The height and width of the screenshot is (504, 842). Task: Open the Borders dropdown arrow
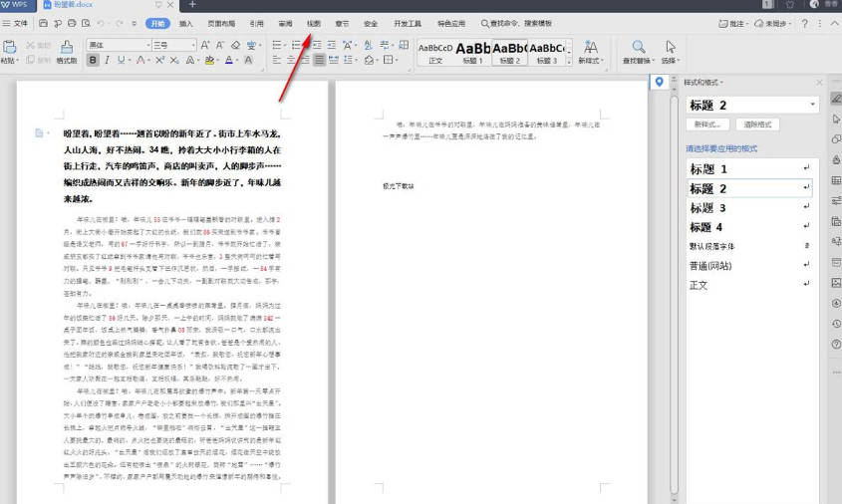398,60
